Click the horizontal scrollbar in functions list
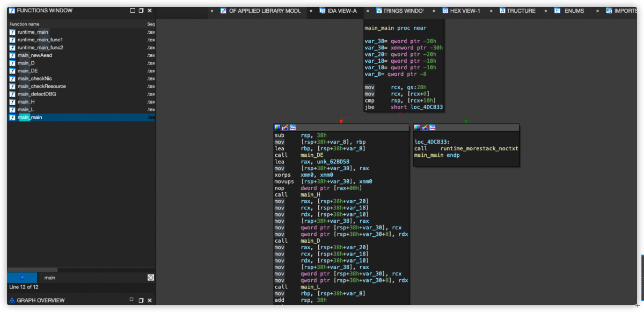Image resolution: width=644 pixels, height=312 pixels. coord(32,270)
